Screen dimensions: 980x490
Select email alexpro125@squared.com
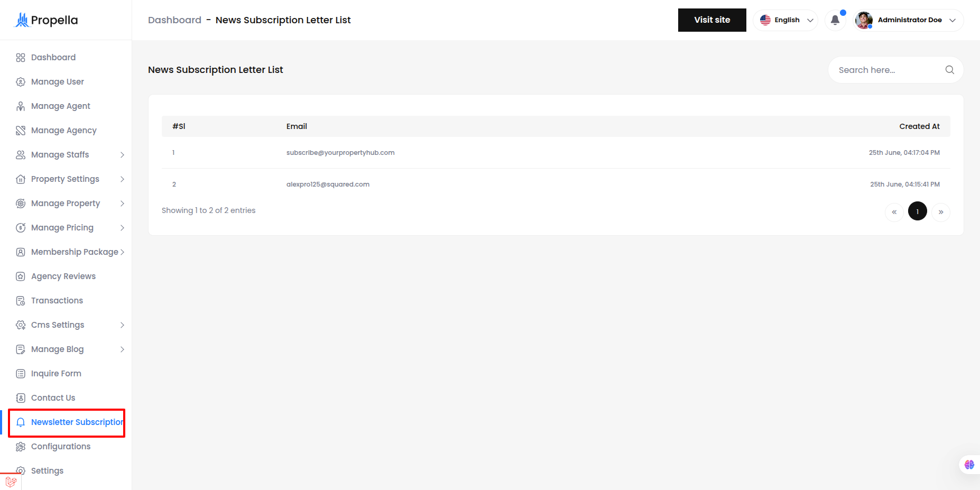pyautogui.click(x=328, y=184)
